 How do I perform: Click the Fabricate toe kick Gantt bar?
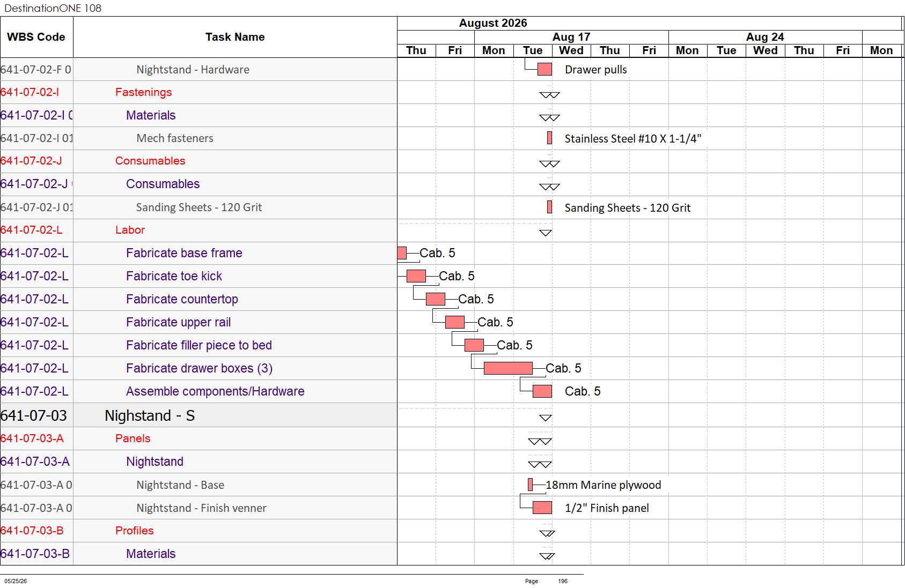(x=416, y=276)
